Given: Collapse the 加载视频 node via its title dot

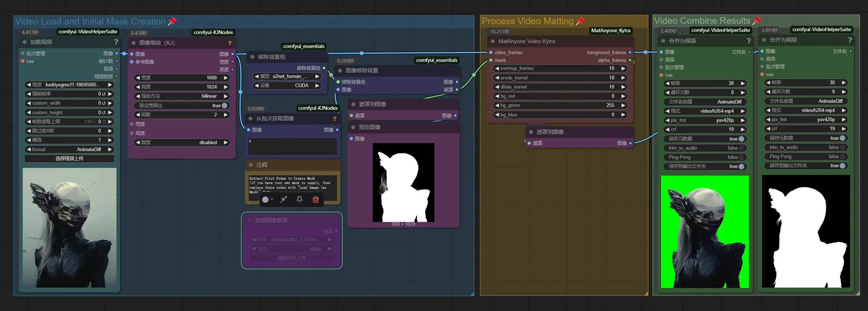Looking at the screenshot, I should [x=25, y=42].
